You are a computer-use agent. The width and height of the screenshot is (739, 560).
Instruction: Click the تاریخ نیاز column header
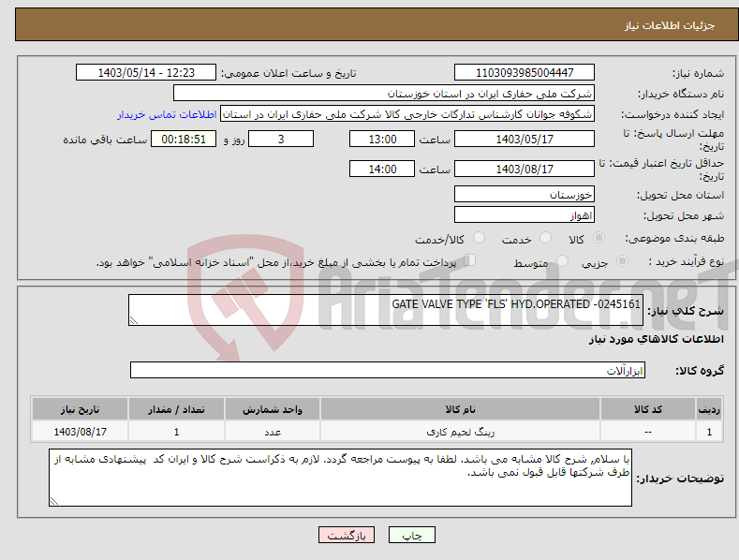[81, 409]
